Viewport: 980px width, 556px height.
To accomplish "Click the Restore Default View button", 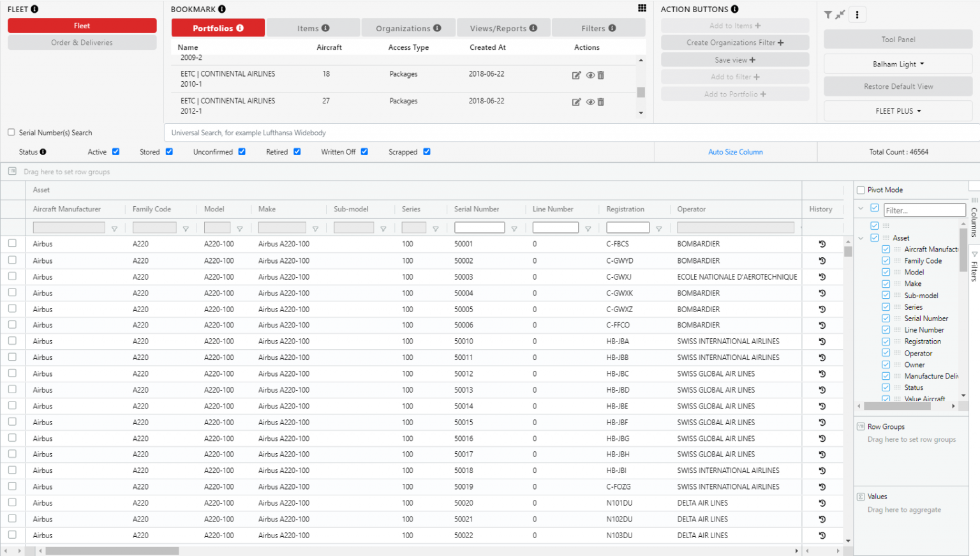I will click(x=898, y=87).
